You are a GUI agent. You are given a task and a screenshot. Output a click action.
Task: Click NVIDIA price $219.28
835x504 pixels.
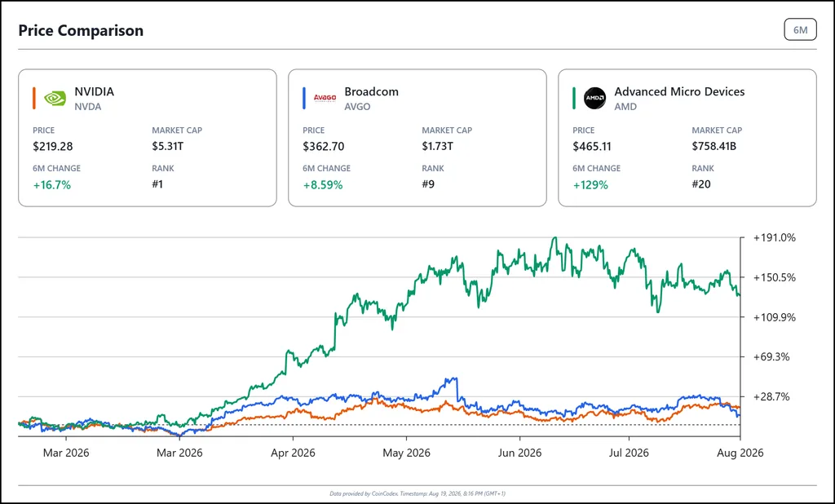pyautogui.click(x=53, y=146)
